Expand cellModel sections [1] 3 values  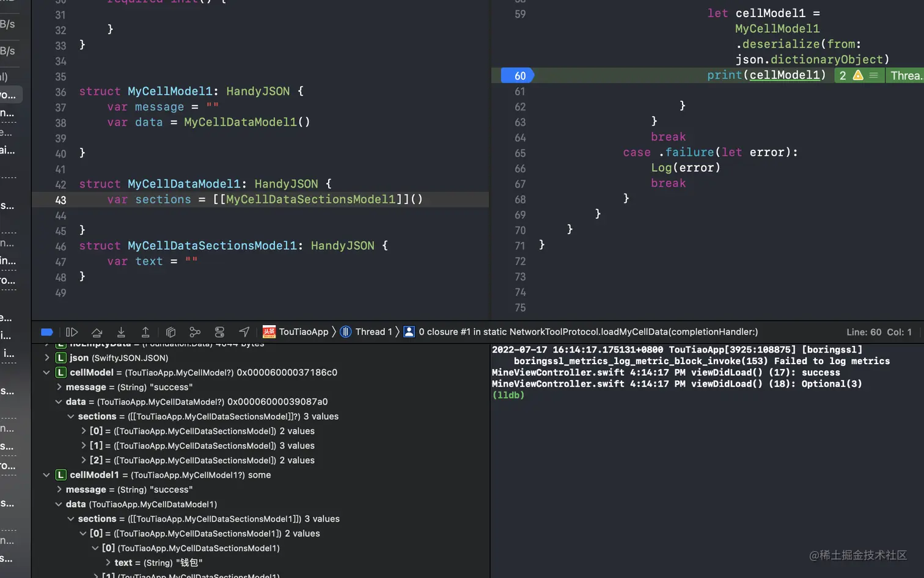[84, 445]
